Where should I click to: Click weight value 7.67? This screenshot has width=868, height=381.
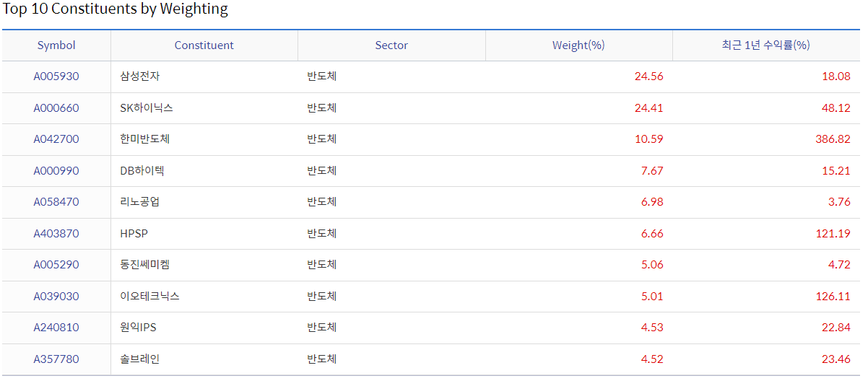tap(652, 171)
